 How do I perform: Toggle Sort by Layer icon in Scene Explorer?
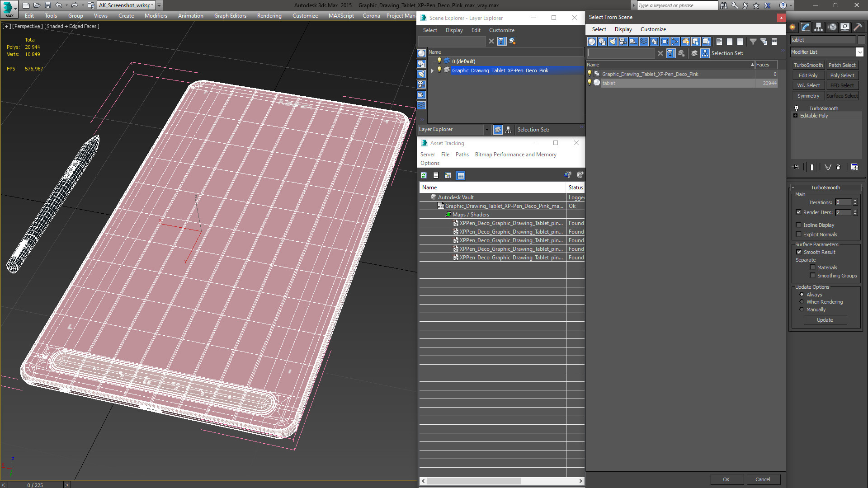498,130
